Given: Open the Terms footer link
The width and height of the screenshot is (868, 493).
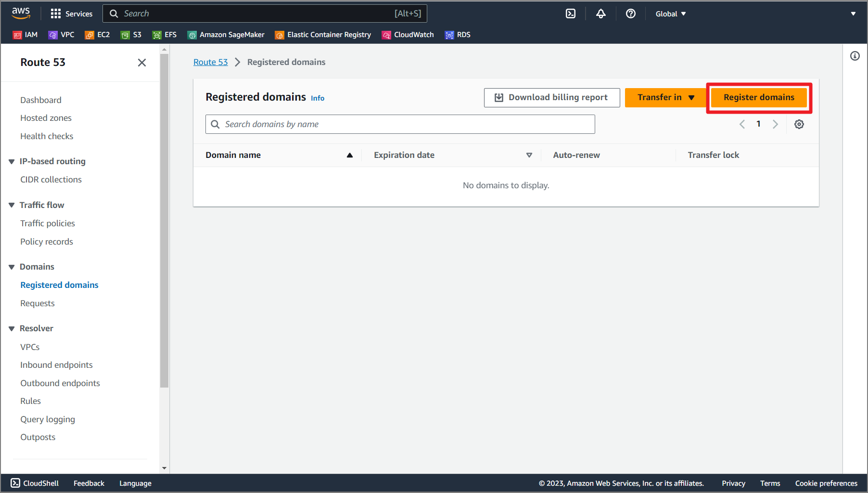Looking at the screenshot, I should pos(770,483).
